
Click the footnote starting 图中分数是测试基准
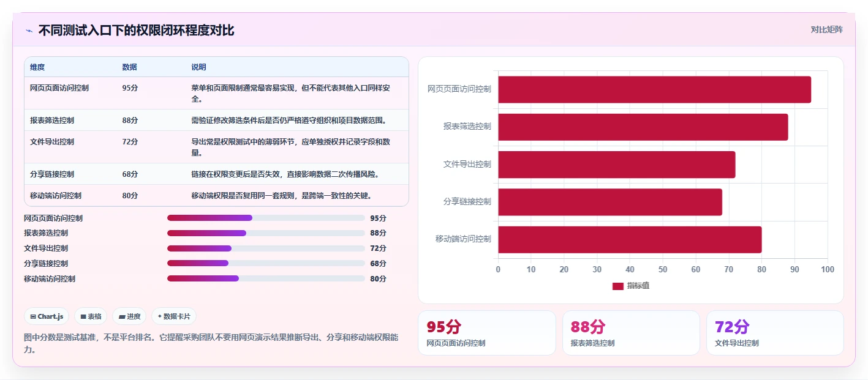click(211, 344)
